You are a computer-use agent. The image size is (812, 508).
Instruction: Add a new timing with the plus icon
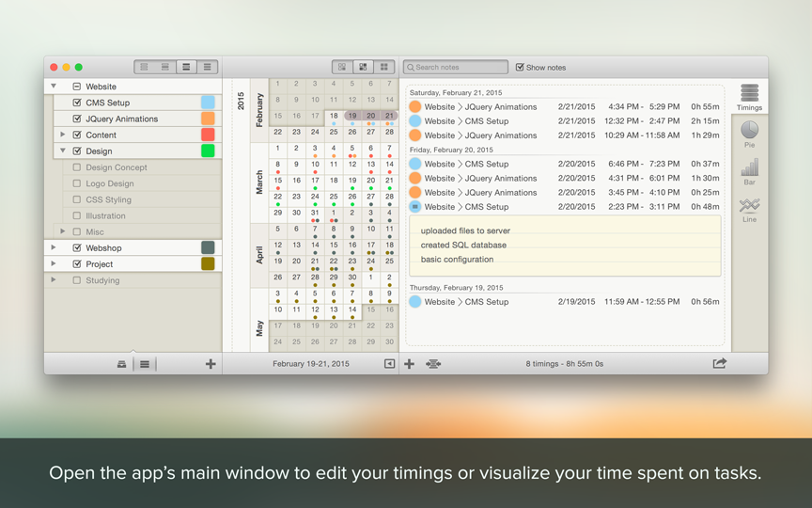(409, 364)
